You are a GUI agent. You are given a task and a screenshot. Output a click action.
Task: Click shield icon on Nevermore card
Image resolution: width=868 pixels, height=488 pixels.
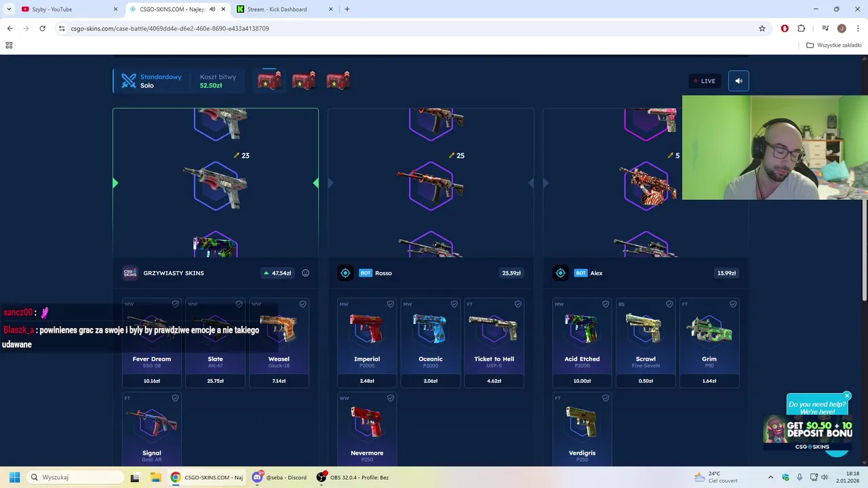coord(390,398)
